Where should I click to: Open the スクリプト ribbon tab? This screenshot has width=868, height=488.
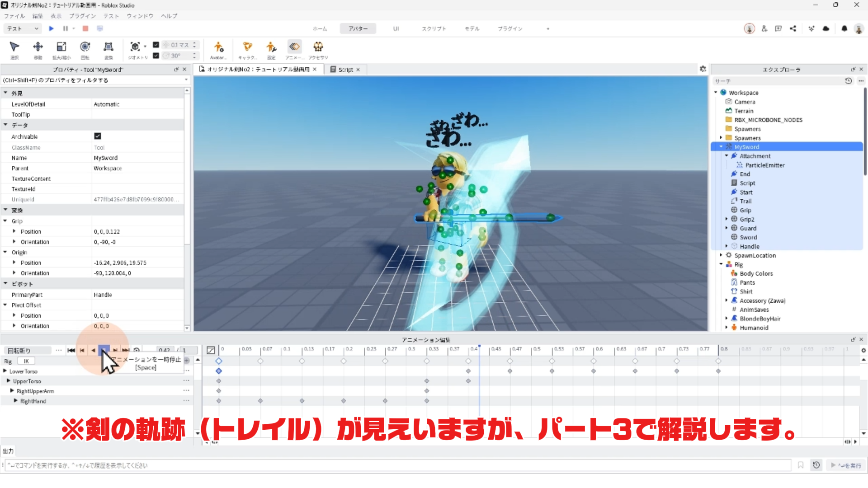click(x=434, y=28)
